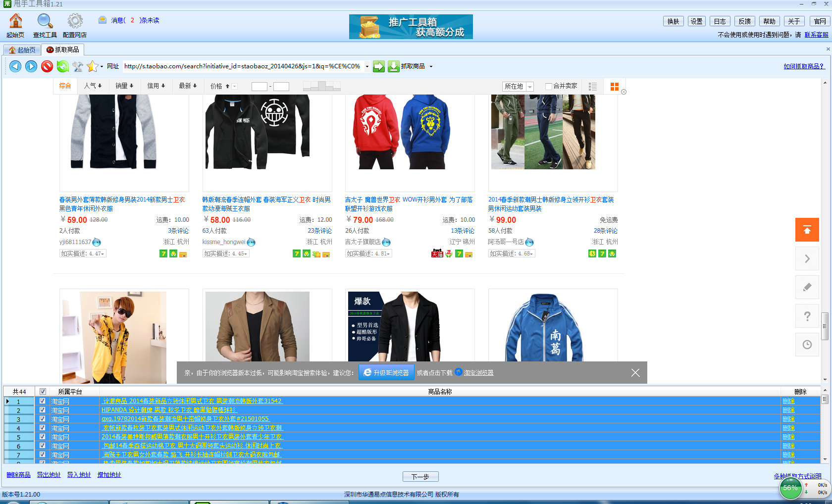
Task: Uncheck the checkbox in row 3
Action: pos(42,419)
